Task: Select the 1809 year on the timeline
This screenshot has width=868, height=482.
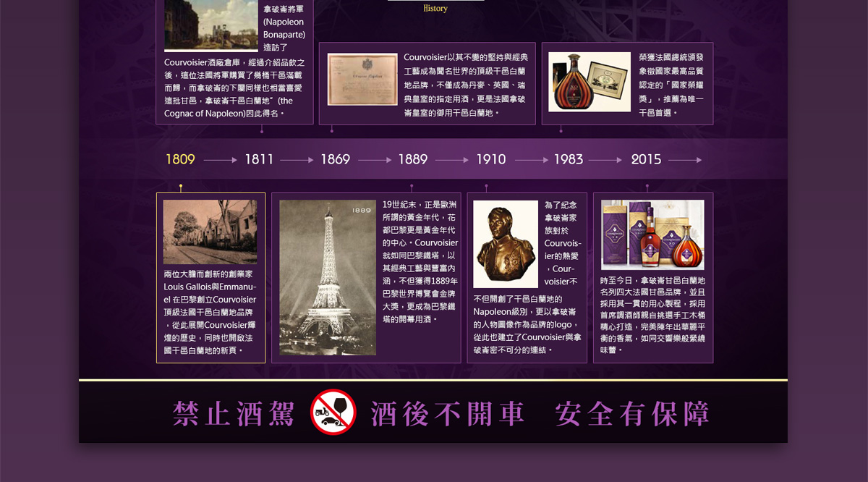Action: [x=180, y=159]
